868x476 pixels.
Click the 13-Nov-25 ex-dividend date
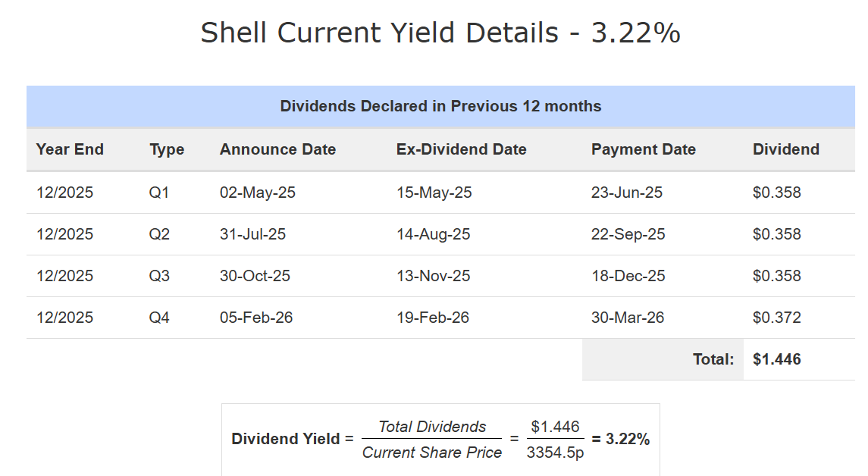coord(433,276)
